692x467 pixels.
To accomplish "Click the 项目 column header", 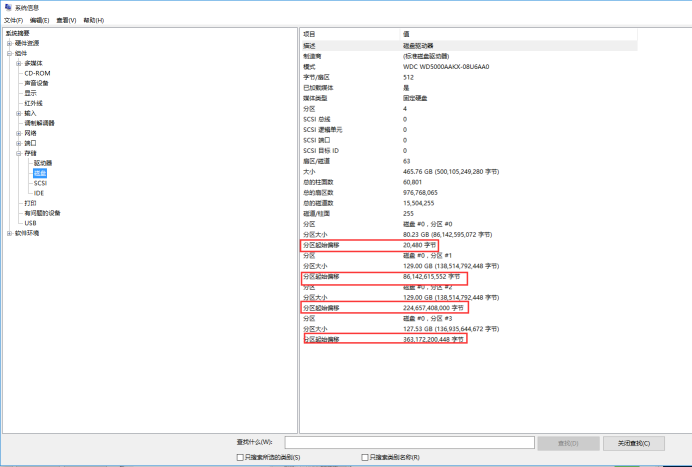I will point(350,34).
